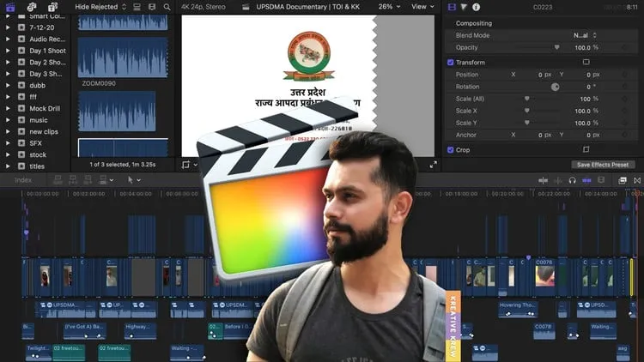Open the Hide Rejected filter dropdown
Image resolution: width=644 pixels, height=362 pixels.
100,7
